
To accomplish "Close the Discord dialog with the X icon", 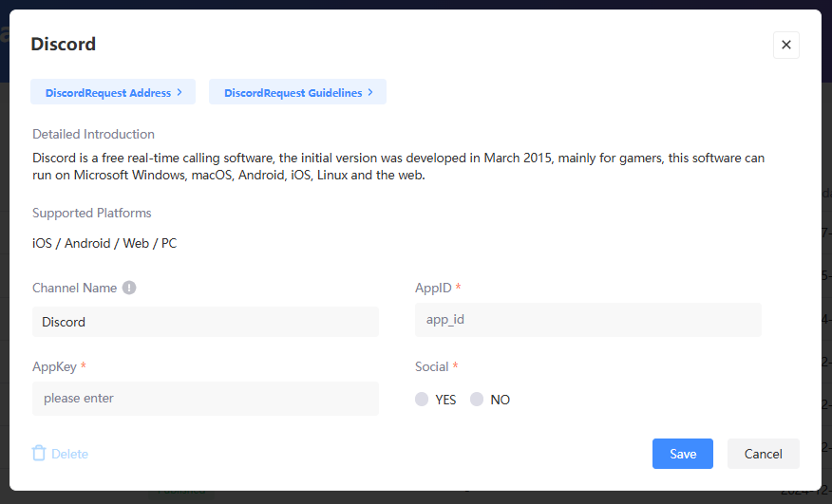I will (785, 45).
